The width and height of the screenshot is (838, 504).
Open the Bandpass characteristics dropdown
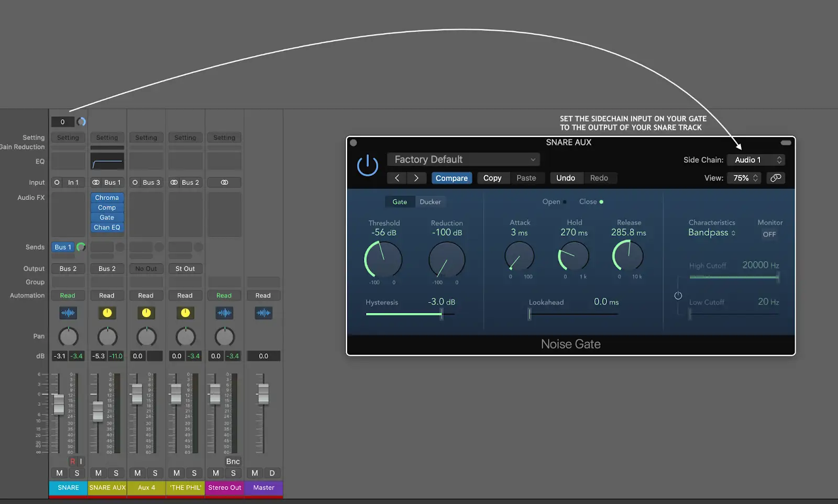tap(711, 233)
